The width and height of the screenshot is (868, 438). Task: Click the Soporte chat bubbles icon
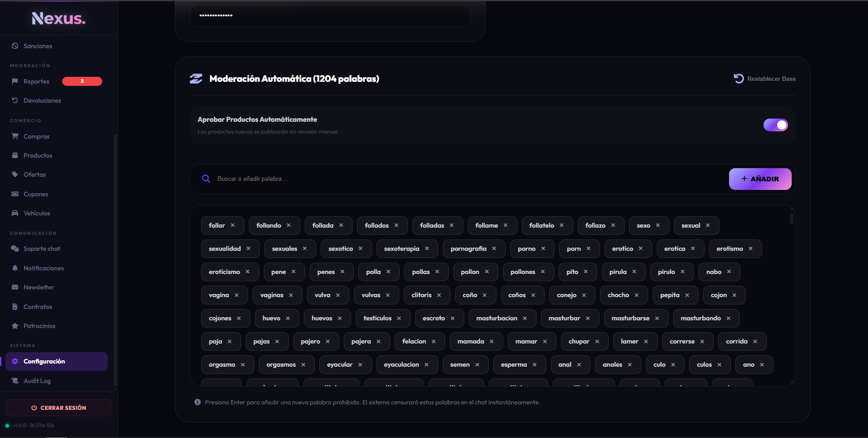(15, 249)
